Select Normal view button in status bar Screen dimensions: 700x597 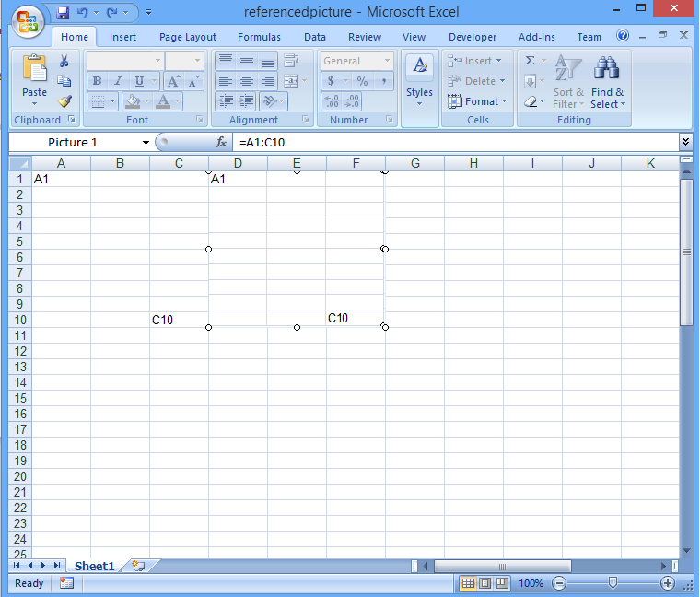click(468, 583)
